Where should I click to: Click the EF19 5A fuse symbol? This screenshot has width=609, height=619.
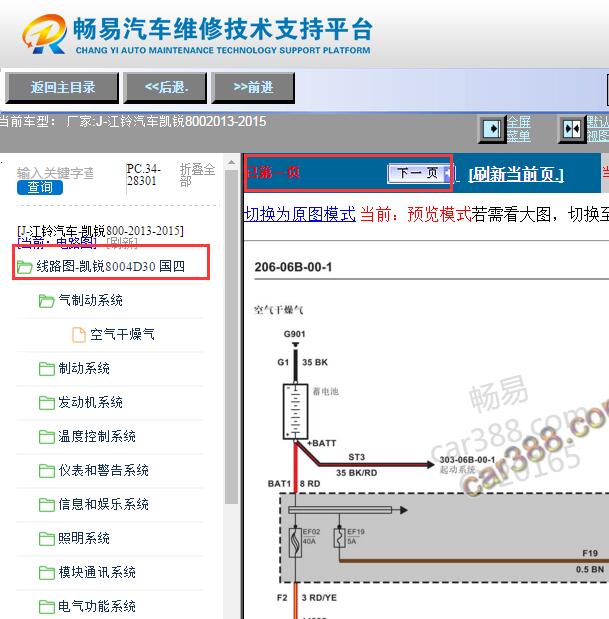[x=339, y=538]
